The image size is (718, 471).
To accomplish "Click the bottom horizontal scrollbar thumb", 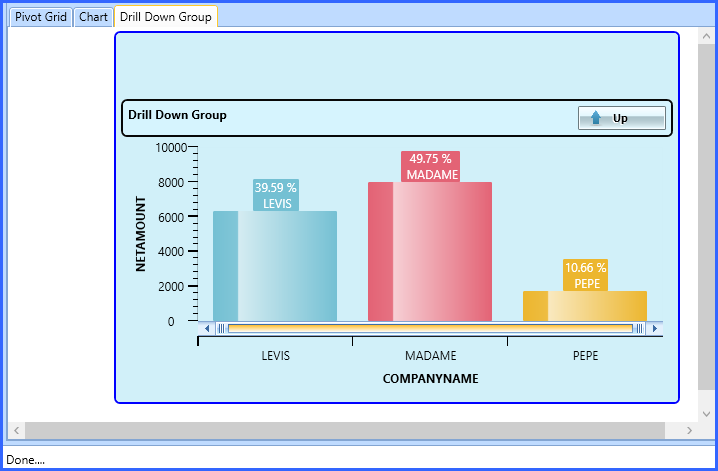I will [345, 430].
